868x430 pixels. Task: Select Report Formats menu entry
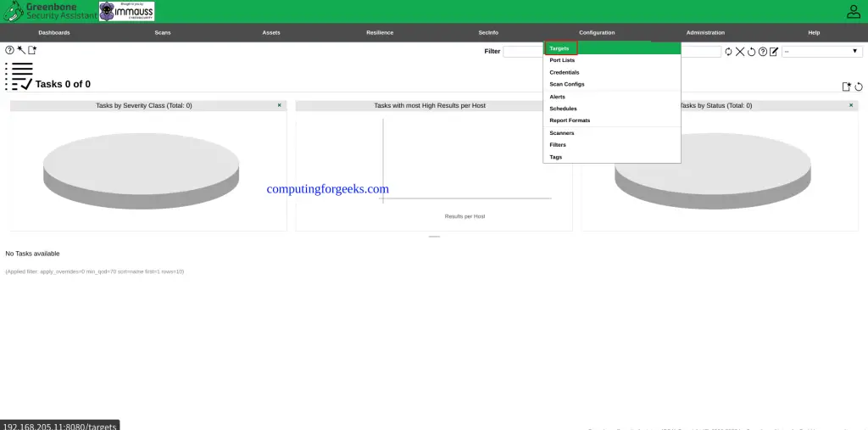[612, 120]
